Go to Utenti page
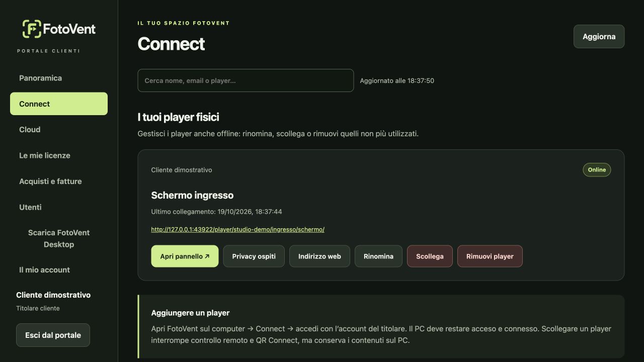Screen dimensions: 644x362 pos(59,207)
